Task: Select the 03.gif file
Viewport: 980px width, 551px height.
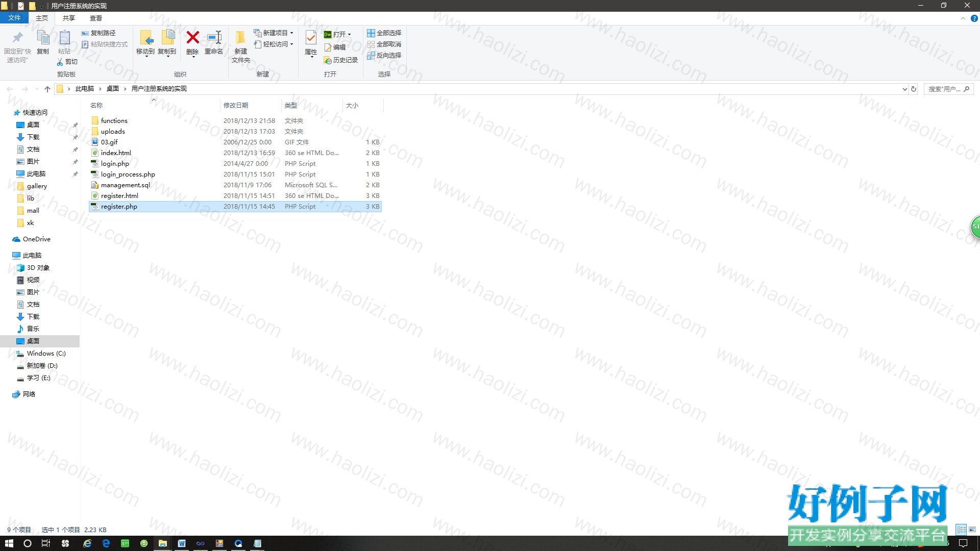Action: pos(235,142)
